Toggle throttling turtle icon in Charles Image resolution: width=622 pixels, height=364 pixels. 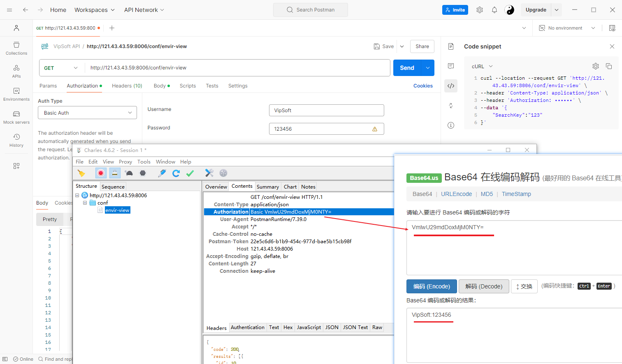click(129, 173)
